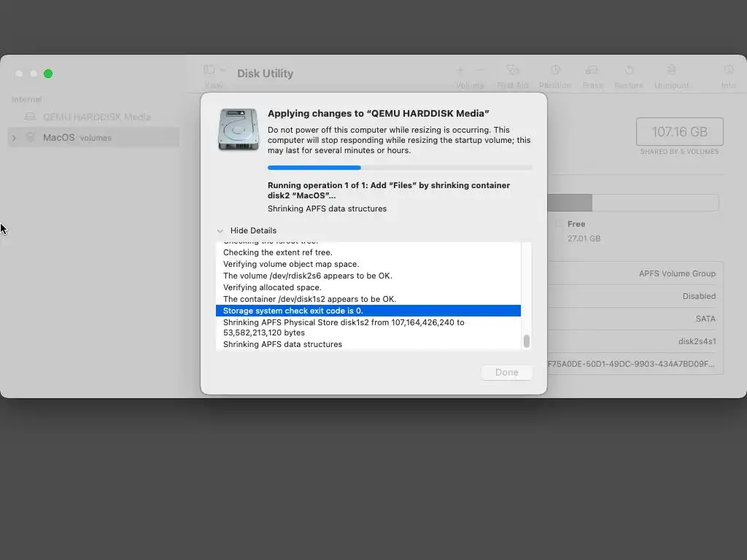The height and width of the screenshot is (560, 747).
Task: Click the Disk Utility window title
Action: [x=266, y=74]
